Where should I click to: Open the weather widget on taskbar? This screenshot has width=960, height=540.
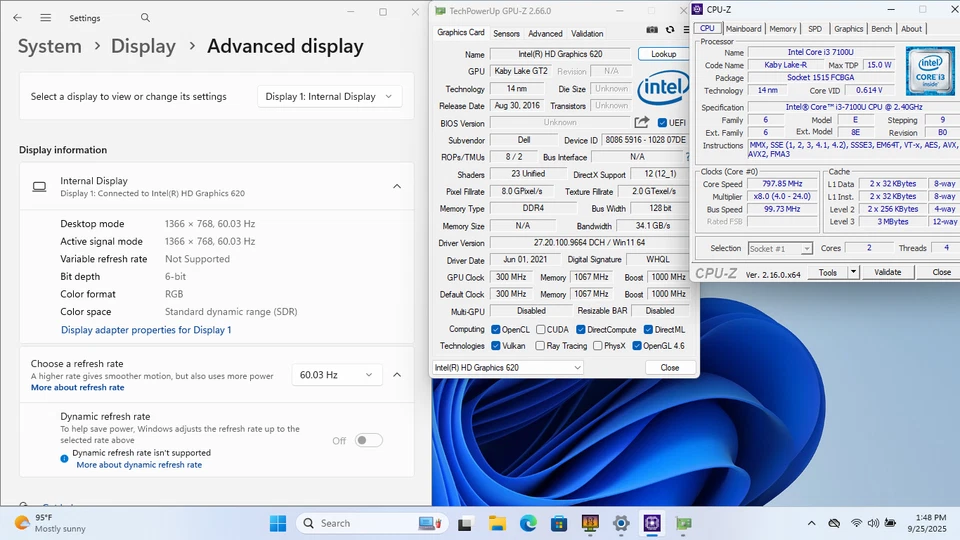(50, 523)
